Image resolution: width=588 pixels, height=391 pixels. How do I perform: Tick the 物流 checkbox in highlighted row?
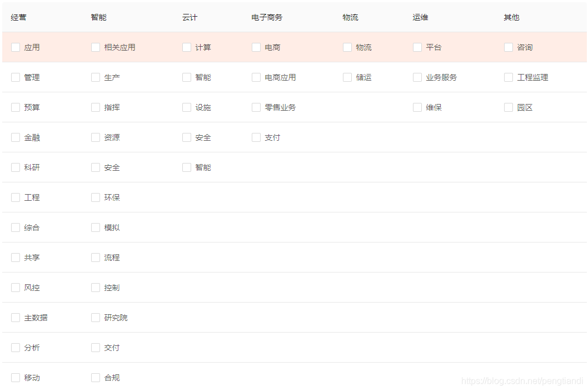(347, 47)
